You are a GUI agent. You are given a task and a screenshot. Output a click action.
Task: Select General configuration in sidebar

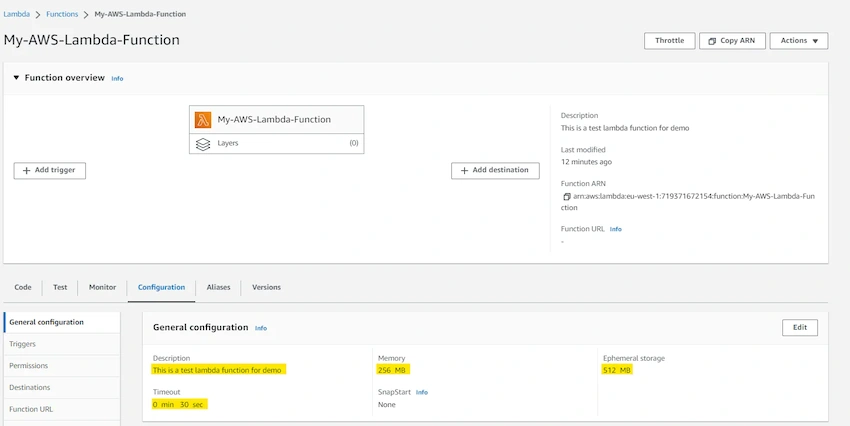[62, 322]
